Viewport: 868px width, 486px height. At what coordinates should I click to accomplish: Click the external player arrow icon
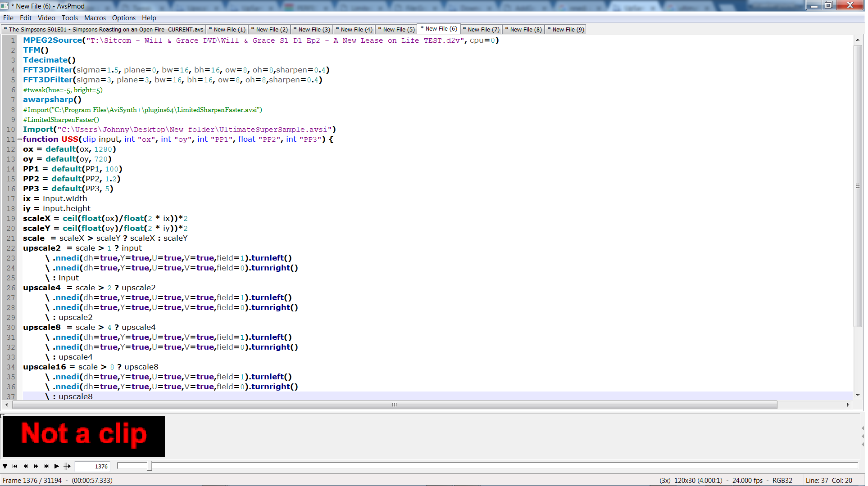(x=67, y=466)
